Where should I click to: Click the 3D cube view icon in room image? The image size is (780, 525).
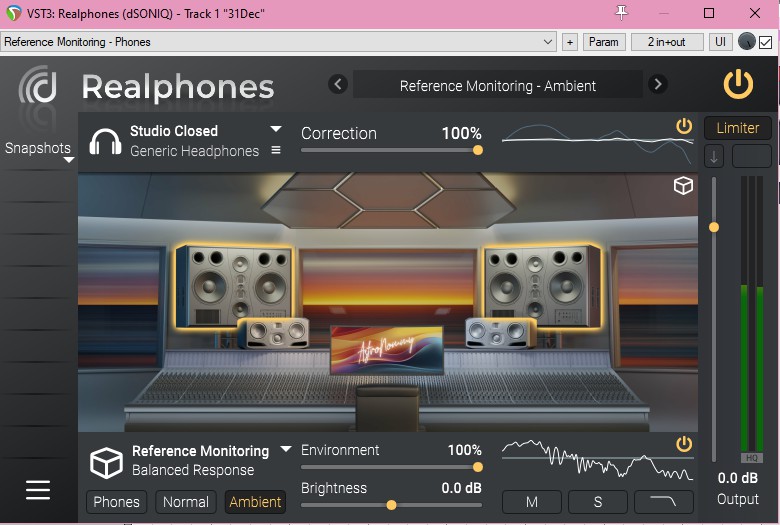(683, 186)
